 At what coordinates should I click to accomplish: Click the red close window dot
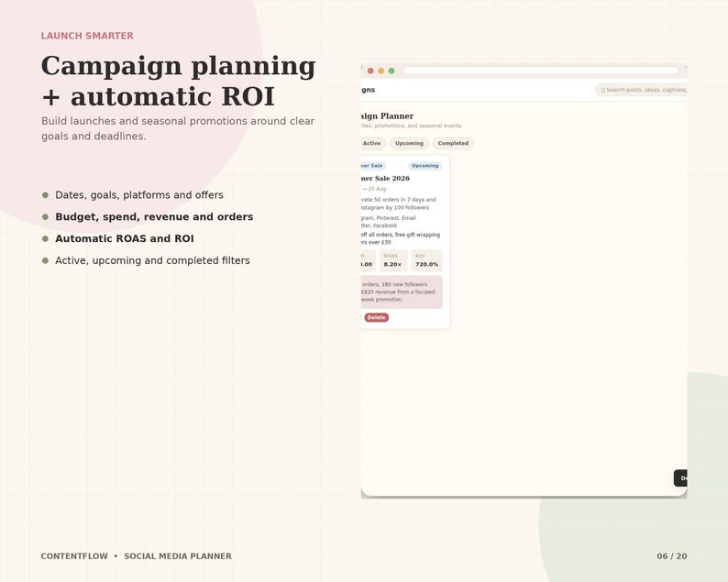370,71
